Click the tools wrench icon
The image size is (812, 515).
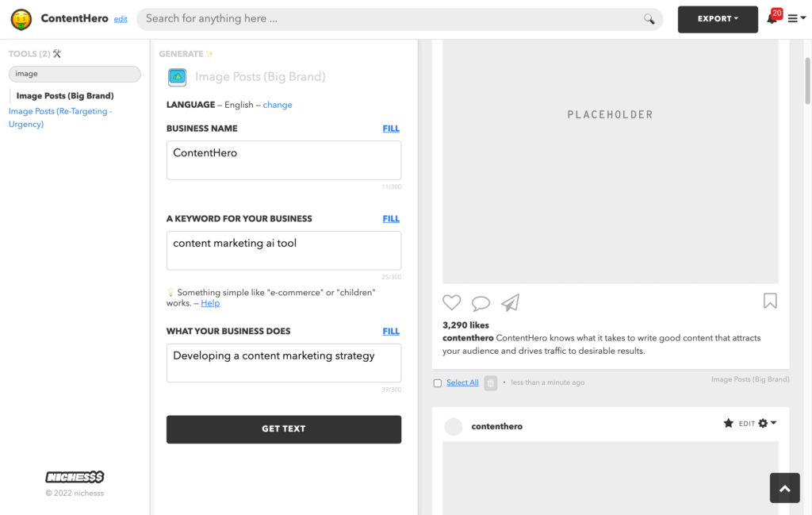pyautogui.click(x=57, y=53)
